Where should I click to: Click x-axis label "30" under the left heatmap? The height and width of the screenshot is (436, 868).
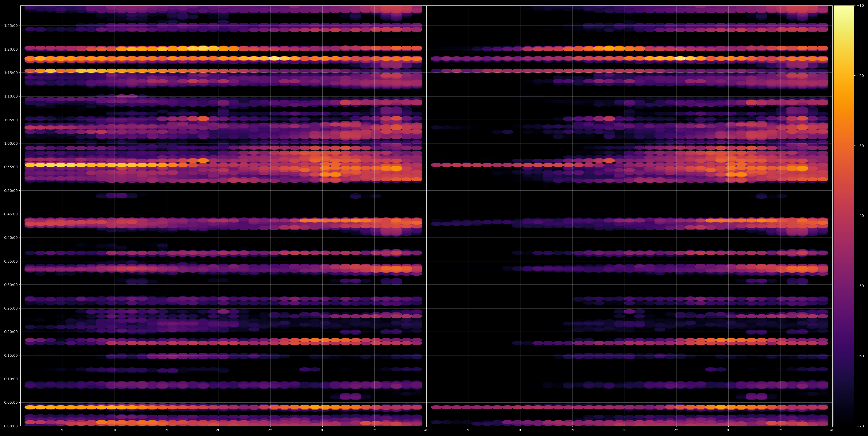(x=322, y=430)
